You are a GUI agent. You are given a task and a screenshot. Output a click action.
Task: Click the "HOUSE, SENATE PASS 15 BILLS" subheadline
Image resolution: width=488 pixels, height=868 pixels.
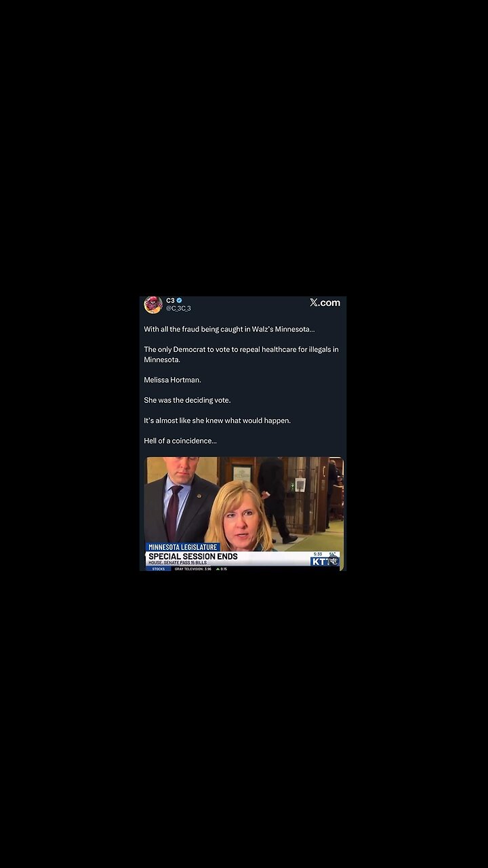[178, 563]
